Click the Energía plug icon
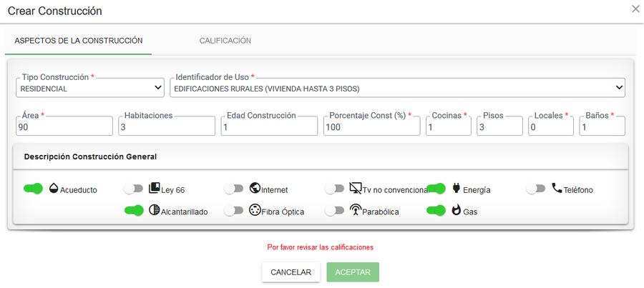The image size is (644, 288). point(456,189)
